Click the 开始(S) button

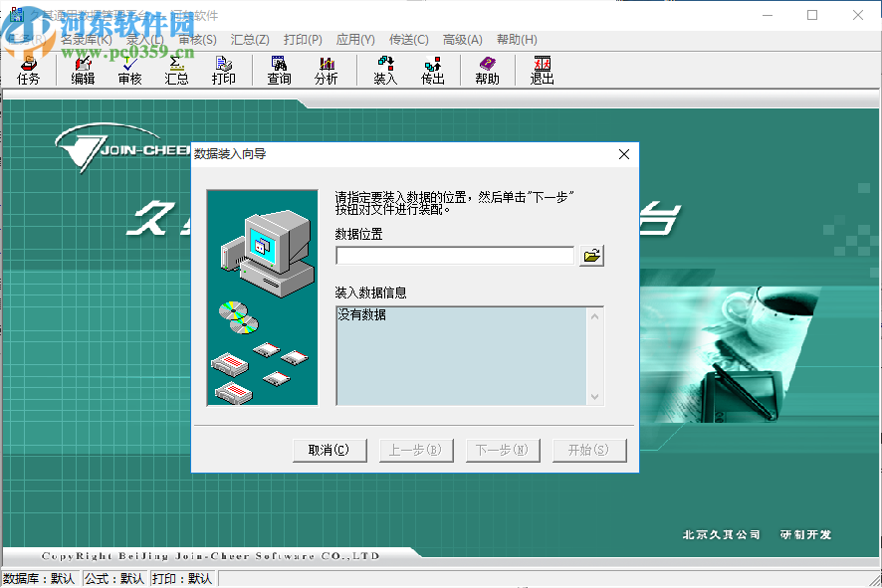click(x=589, y=451)
